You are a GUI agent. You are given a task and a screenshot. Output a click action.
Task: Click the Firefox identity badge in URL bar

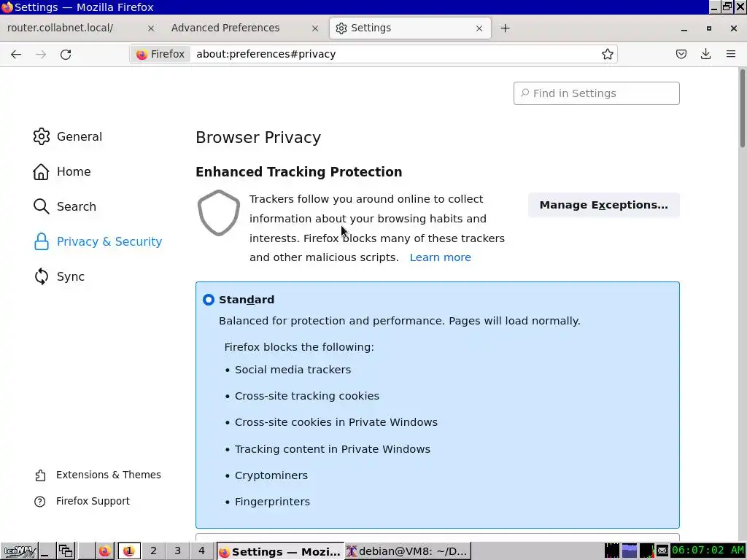(160, 54)
